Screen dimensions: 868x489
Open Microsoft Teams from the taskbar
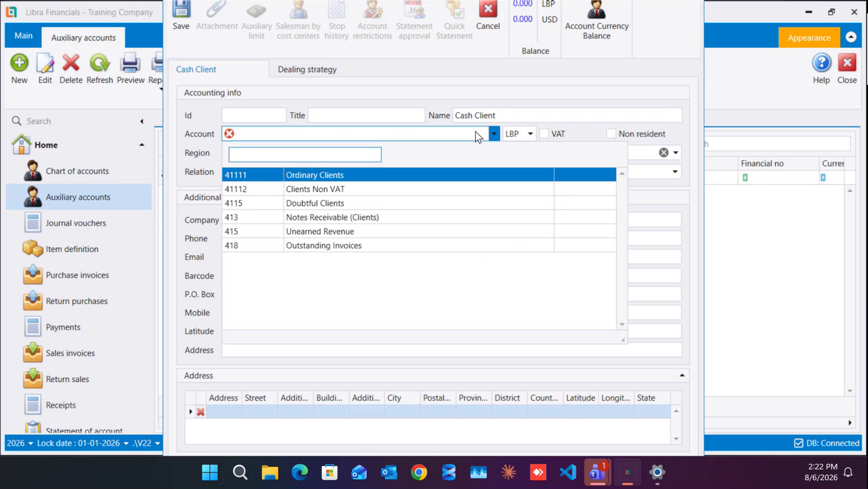pos(597,472)
